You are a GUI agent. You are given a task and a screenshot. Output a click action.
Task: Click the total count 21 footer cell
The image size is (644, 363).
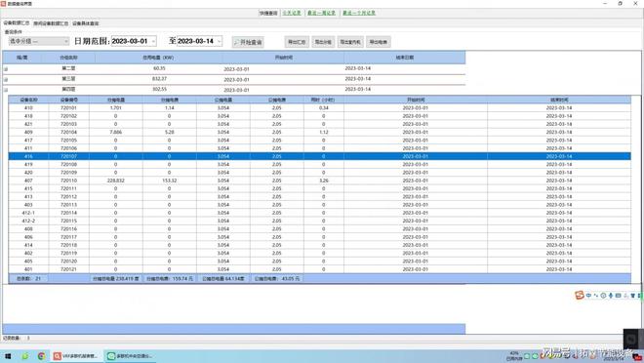point(28,278)
